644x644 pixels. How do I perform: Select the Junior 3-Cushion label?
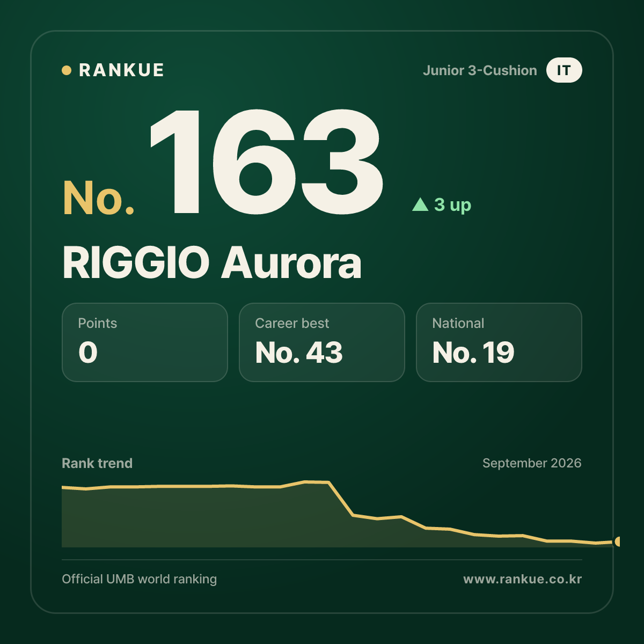[480, 70]
